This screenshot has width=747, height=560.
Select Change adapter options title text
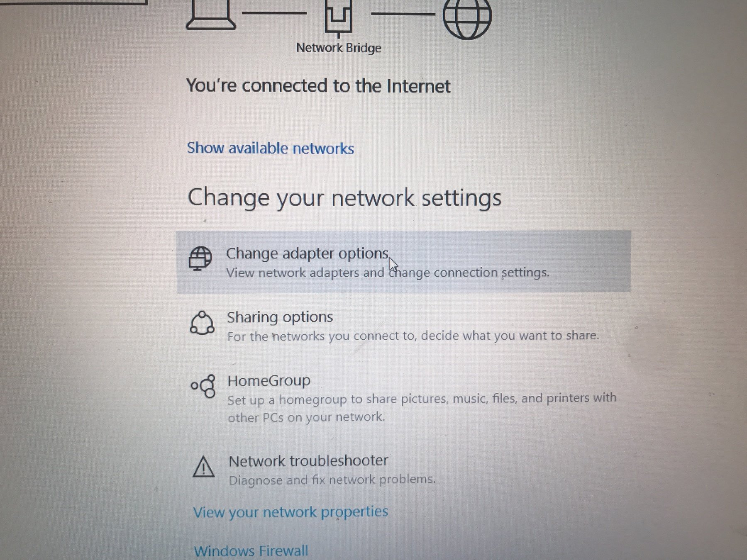tap(307, 253)
